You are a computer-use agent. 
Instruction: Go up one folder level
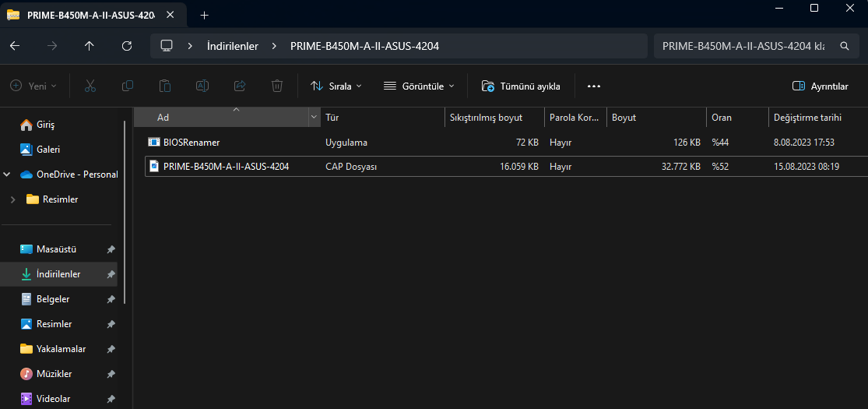pyautogui.click(x=89, y=46)
